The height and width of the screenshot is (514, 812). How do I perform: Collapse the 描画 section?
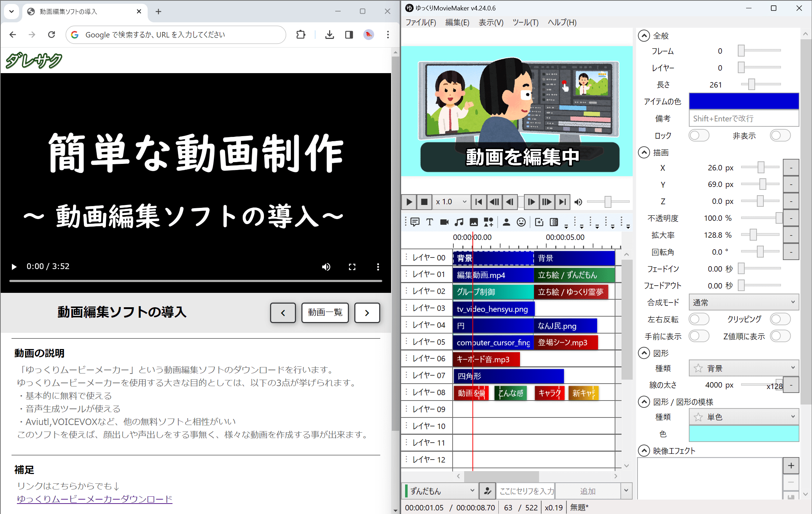[644, 152]
